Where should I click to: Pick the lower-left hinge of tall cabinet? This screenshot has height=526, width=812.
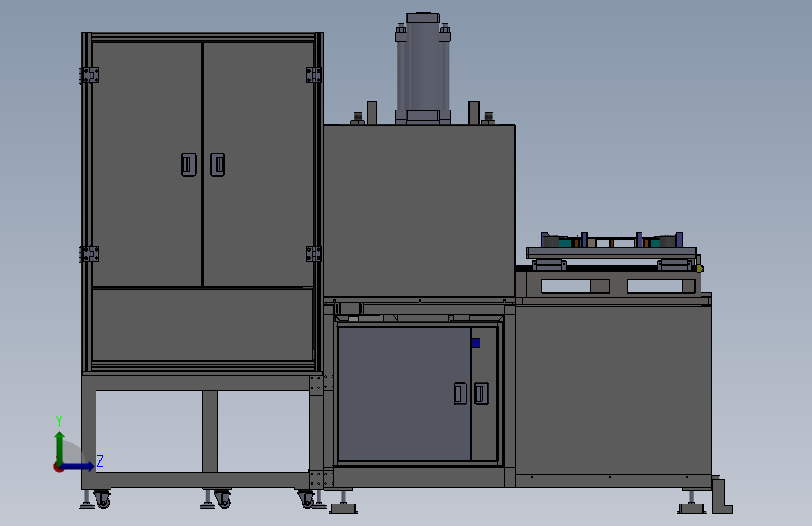89,255
